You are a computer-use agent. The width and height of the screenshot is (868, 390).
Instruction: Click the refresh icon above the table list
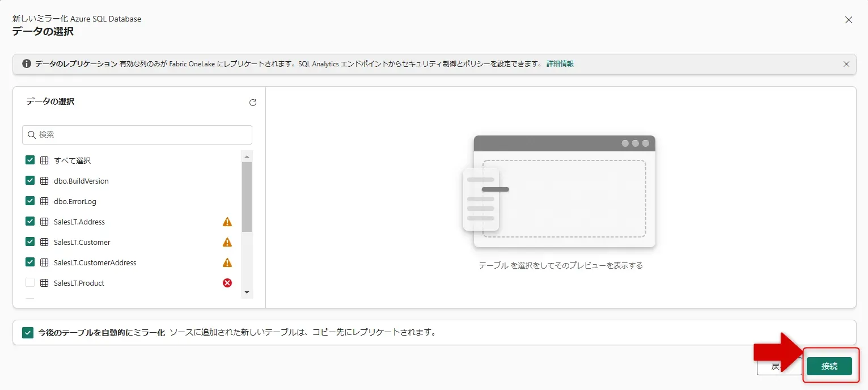(253, 103)
